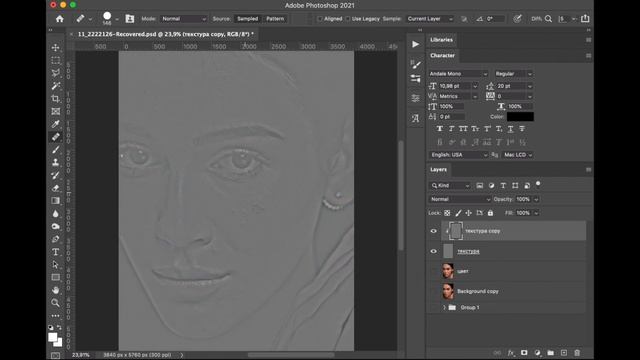Open the layer blend mode Normal dropdown
The image size is (640, 360).
460,199
